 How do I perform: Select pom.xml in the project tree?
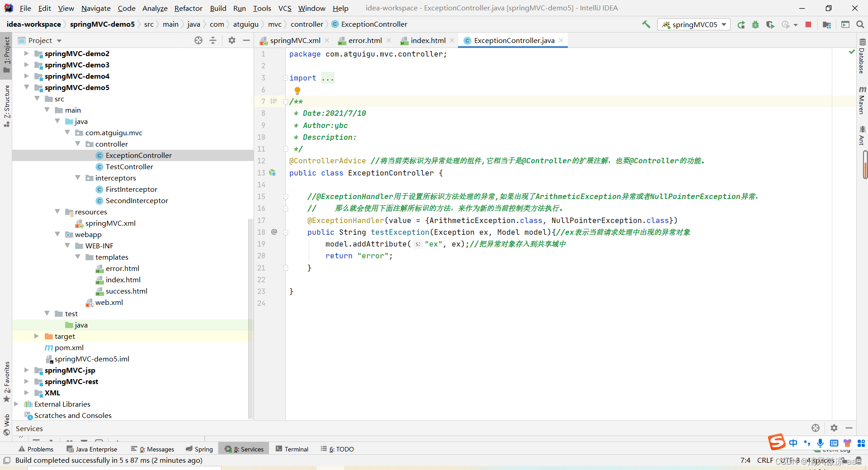click(69, 347)
